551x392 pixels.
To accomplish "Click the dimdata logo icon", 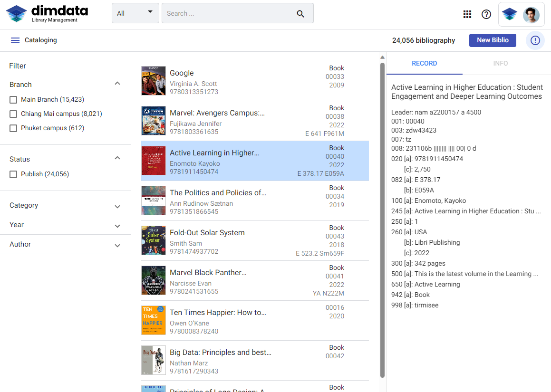I will coord(17,14).
